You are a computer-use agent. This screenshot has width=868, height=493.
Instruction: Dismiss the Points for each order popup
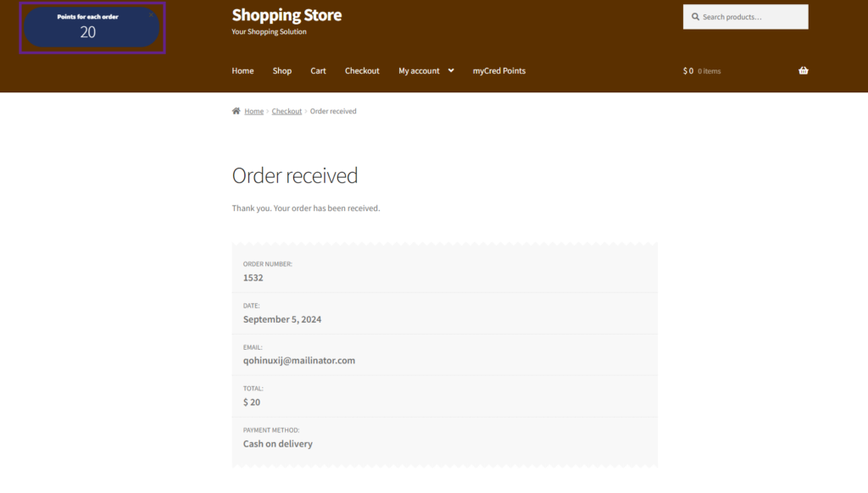(151, 14)
